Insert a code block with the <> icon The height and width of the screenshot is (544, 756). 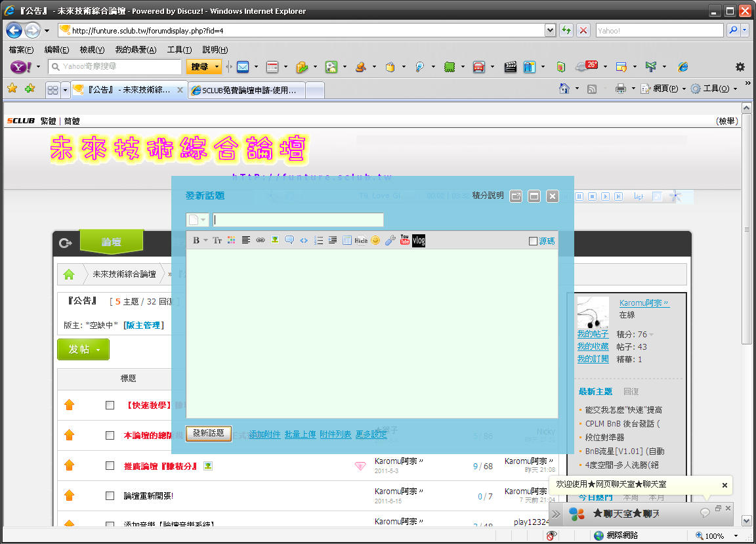[304, 240]
